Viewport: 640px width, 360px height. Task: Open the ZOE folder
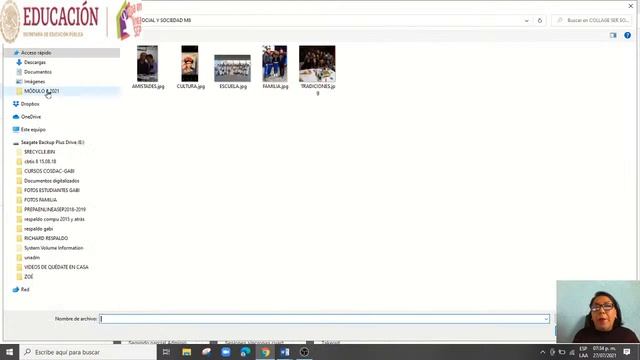(x=29, y=277)
